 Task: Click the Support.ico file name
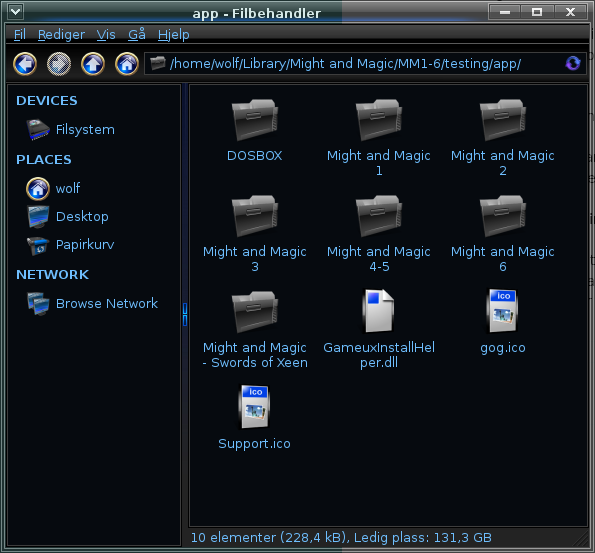coord(255,444)
